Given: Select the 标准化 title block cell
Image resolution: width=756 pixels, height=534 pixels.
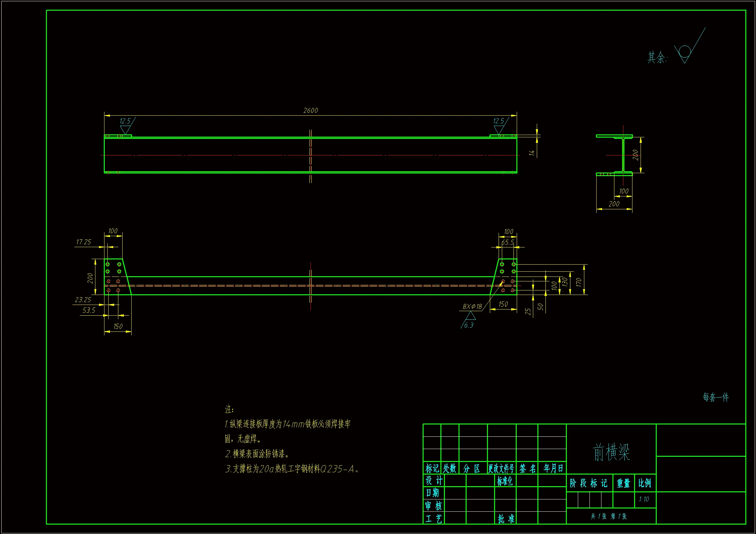Looking at the screenshot, I should point(505,481).
